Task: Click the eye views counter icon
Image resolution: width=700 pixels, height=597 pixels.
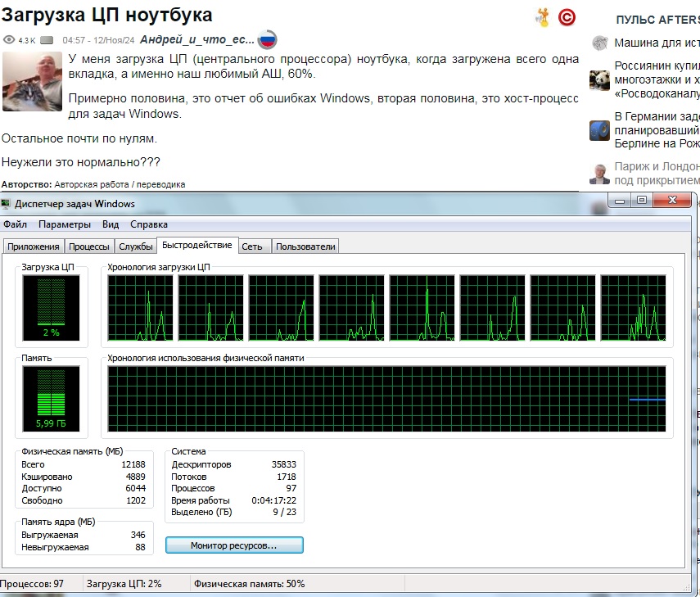Action: pyautogui.click(x=9, y=40)
